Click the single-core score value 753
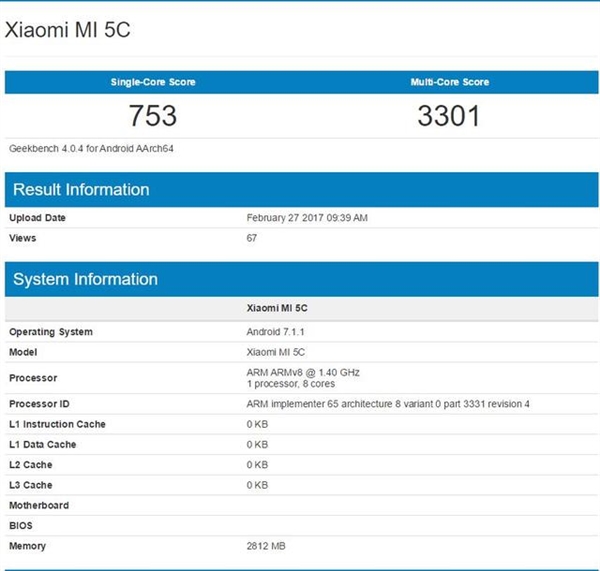Image resolution: width=600 pixels, height=571 pixels. click(152, 116)
